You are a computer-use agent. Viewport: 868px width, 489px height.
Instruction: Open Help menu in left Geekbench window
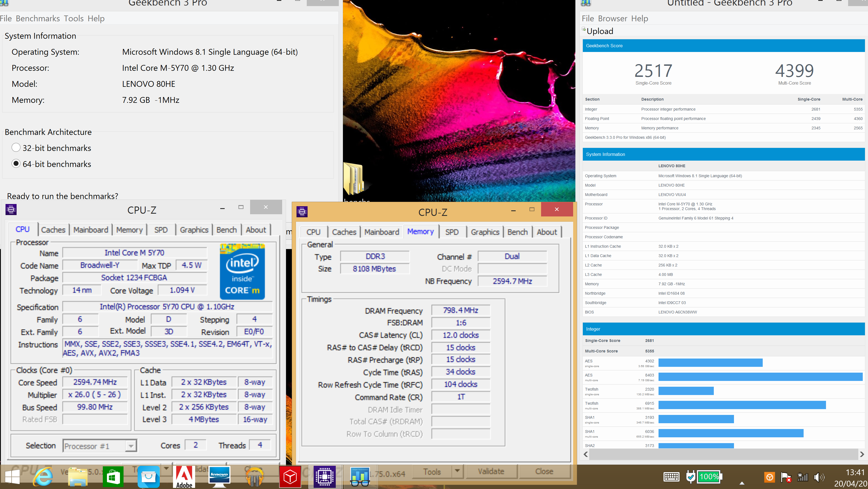(96, 18)
